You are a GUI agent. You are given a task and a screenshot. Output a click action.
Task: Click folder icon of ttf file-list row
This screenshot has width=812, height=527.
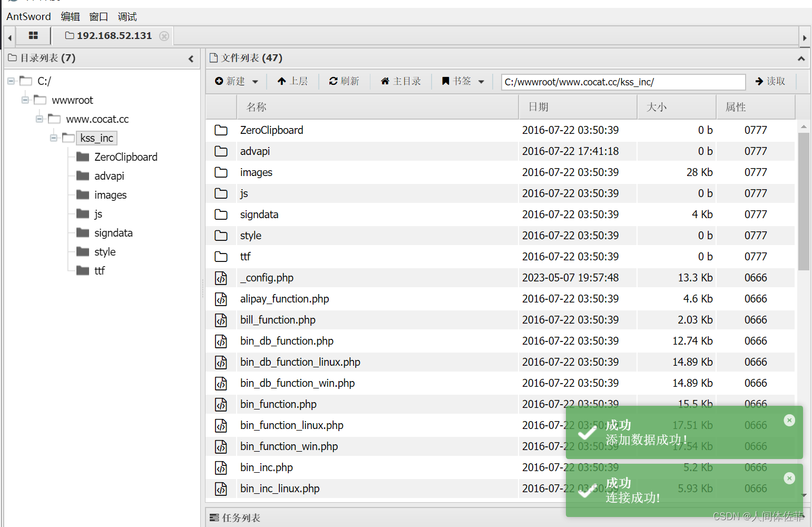(x=221, y=257)
